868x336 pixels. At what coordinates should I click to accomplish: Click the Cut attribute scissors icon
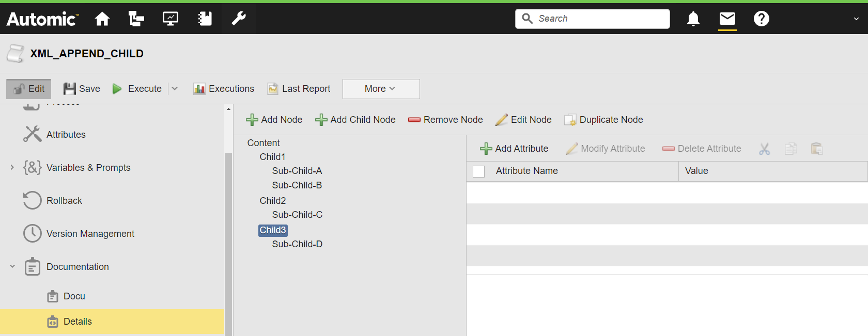(x=765, y=149)
